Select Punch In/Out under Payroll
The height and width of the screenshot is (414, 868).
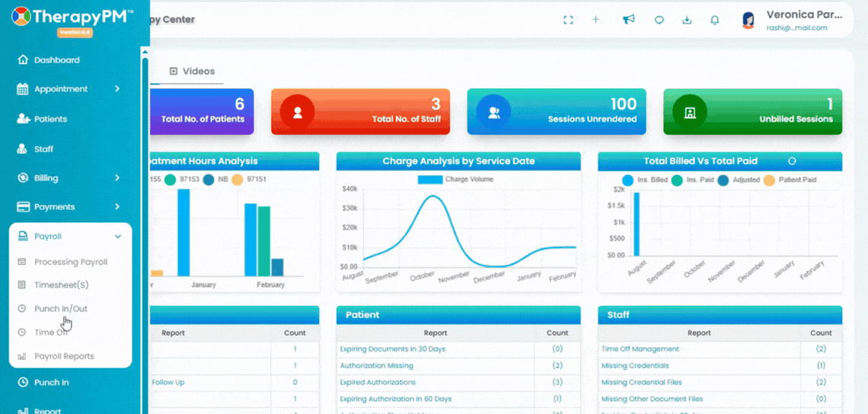[61, 309]
